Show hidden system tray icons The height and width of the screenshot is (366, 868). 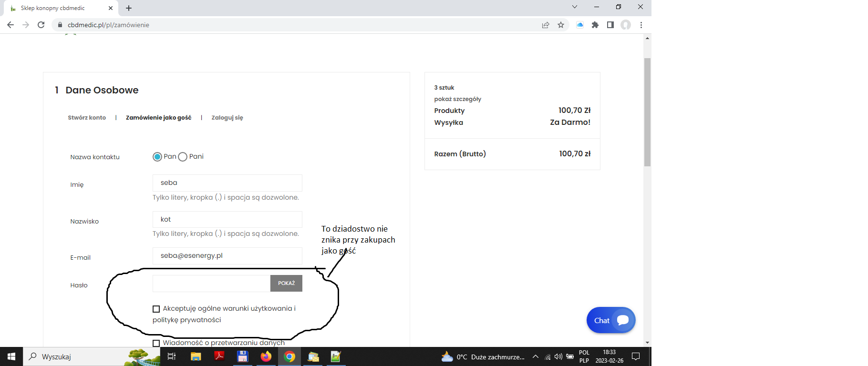coord(536,356)
